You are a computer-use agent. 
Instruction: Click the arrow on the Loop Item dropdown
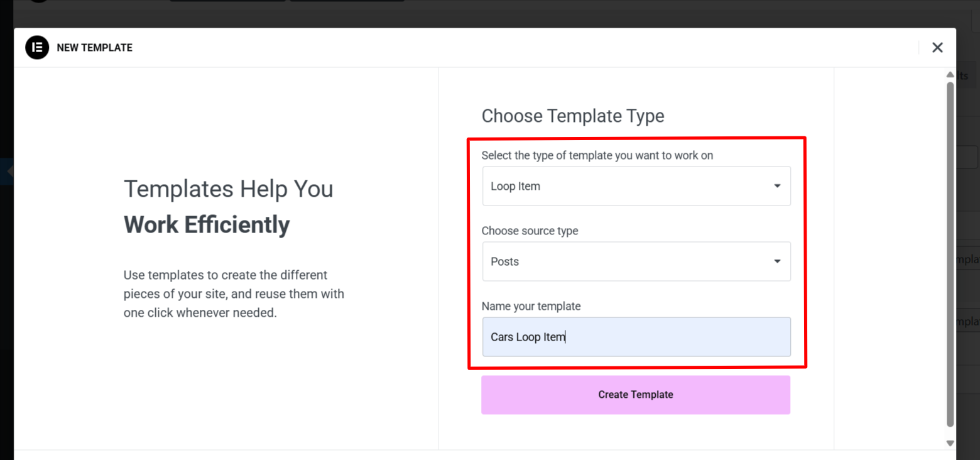pos(777,186)
